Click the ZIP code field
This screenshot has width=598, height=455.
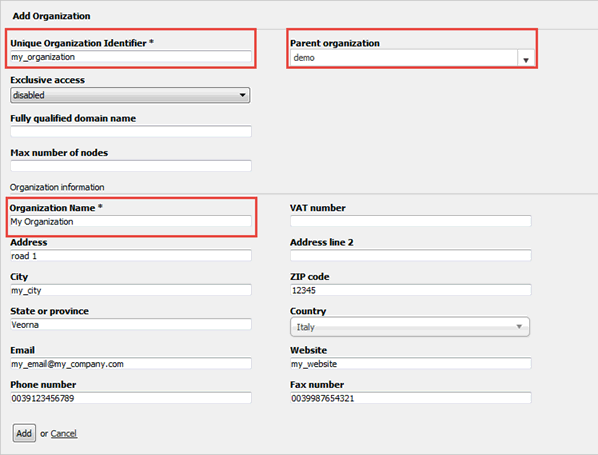click(x=411, y=290)
